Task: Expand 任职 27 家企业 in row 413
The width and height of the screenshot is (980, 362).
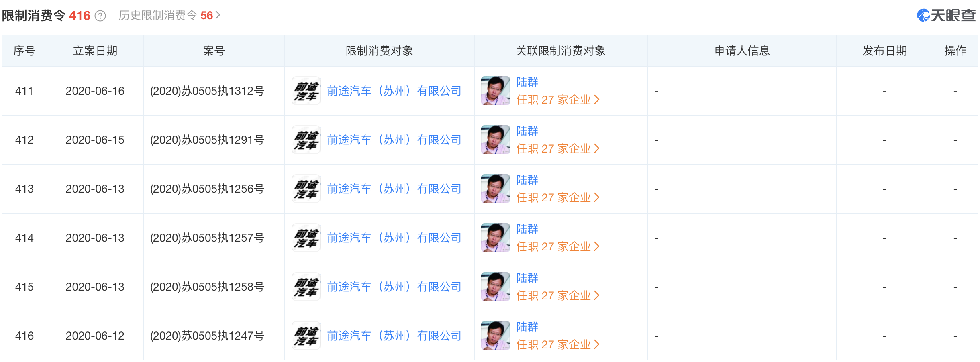Action: pos(557,198)
